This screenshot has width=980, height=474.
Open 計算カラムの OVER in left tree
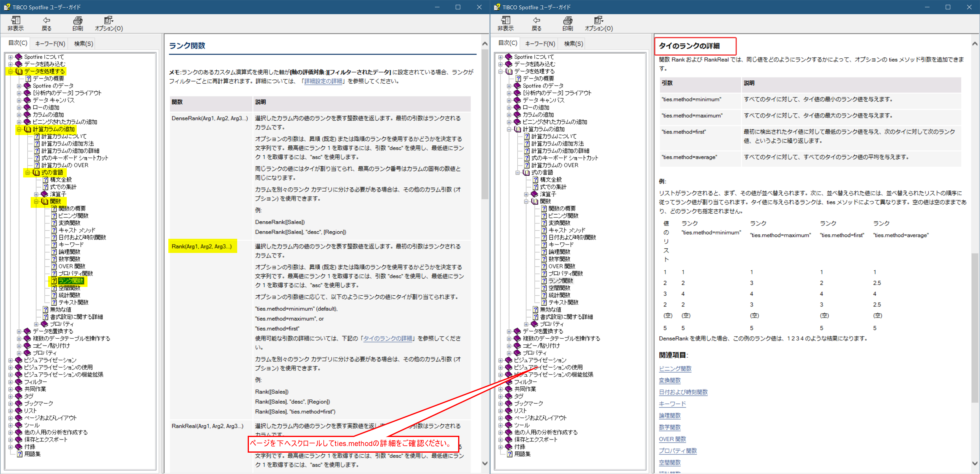point(65,165)
